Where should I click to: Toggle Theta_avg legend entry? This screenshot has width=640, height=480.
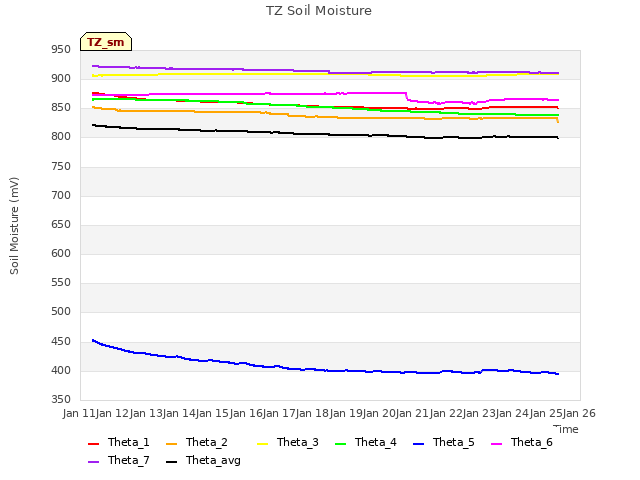click(x=203, y=460)
